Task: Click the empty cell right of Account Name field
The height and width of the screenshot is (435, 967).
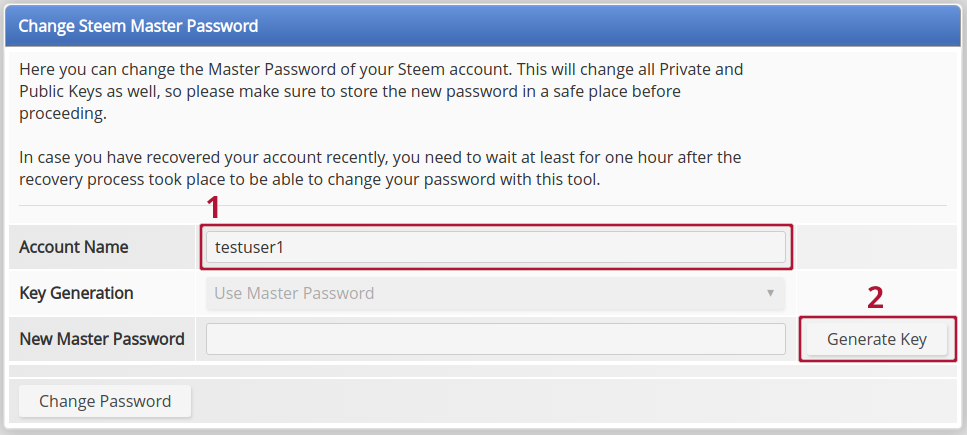Action: [x=877, y=247]
